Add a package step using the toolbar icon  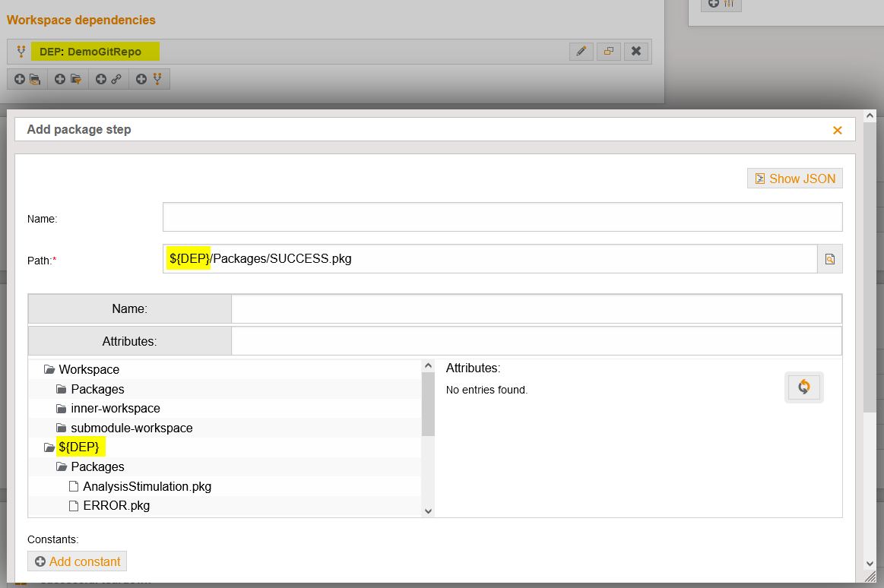pos(27,78)
